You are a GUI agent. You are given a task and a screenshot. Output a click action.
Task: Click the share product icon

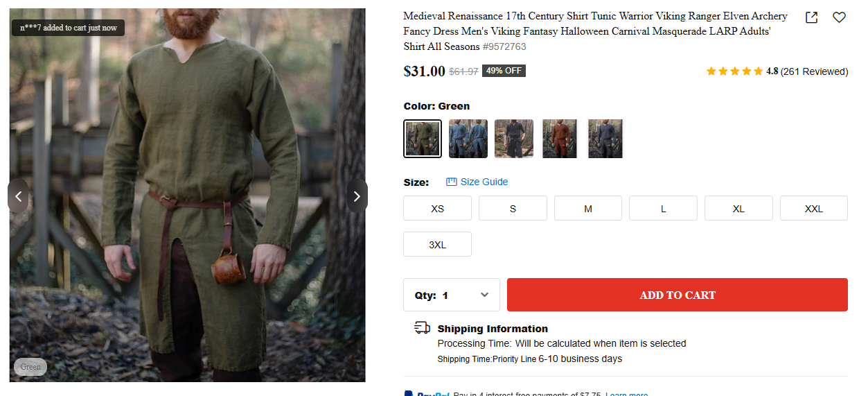[811, 17]
